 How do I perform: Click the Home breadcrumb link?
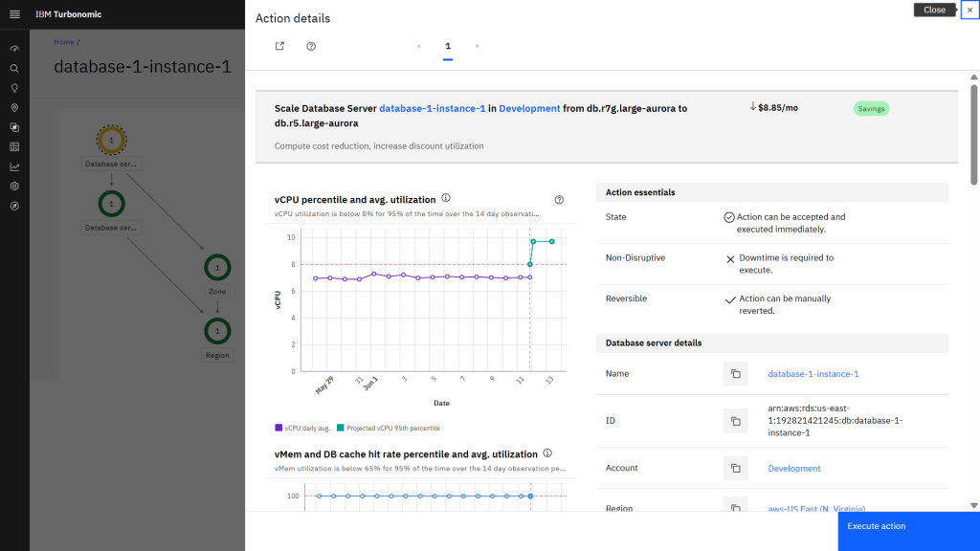[x=64, y=42]
